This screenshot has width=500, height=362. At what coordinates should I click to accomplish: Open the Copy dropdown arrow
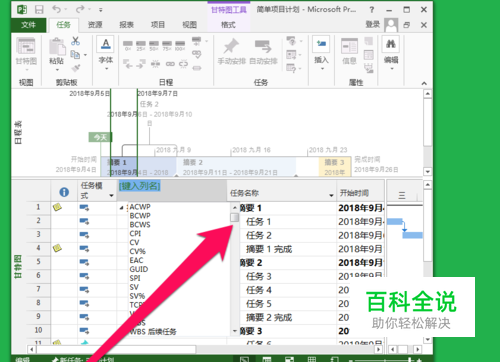click(x=85, y=55)
